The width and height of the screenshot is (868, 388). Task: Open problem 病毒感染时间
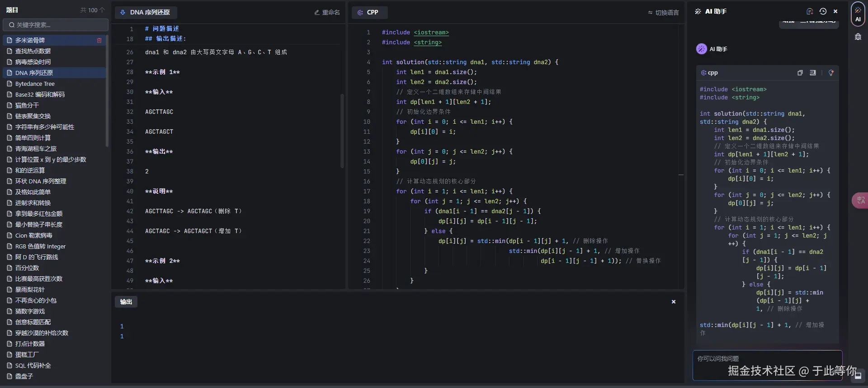54,62
